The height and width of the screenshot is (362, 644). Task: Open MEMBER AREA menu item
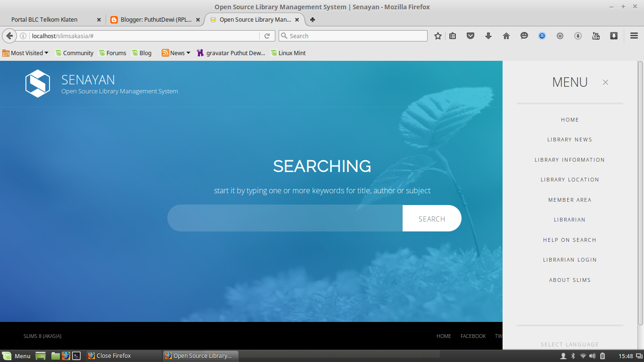point(570,200)
